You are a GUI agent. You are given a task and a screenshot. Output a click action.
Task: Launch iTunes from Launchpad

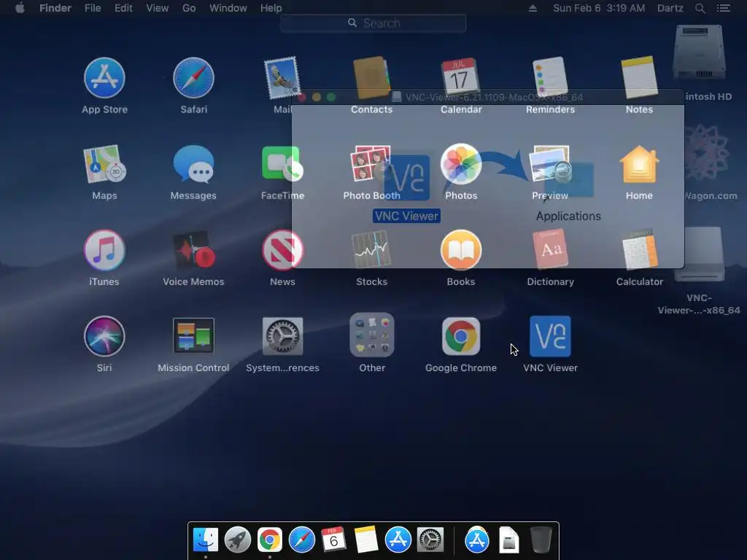coord(104,250)
